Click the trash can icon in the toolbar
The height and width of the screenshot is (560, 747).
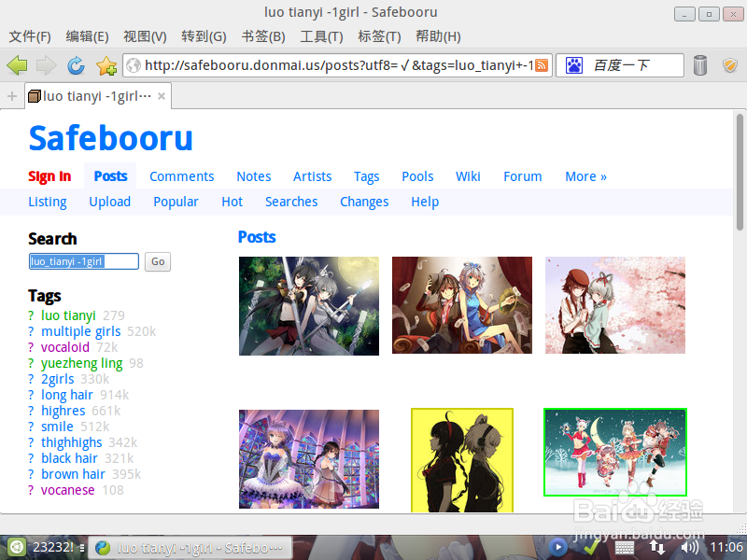[x=699, y=65]
